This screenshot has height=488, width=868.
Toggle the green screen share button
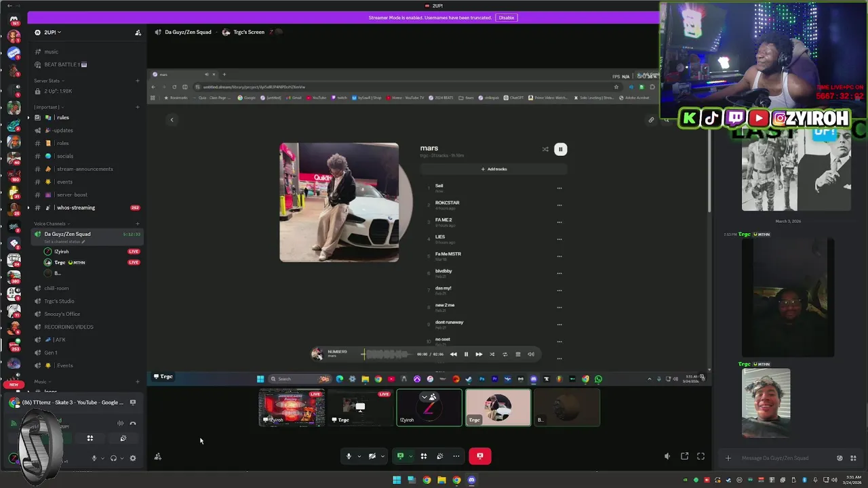[400, 456]
